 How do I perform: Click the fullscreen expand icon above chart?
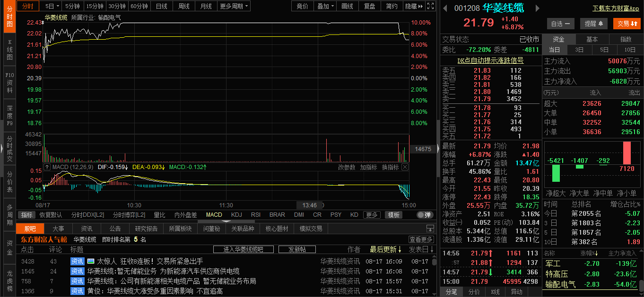click(x=430, y=6)
